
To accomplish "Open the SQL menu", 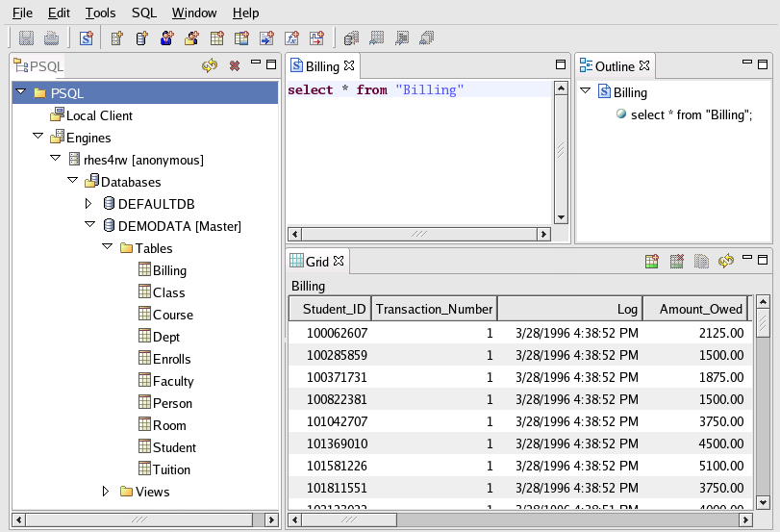I will coord(144,13).
